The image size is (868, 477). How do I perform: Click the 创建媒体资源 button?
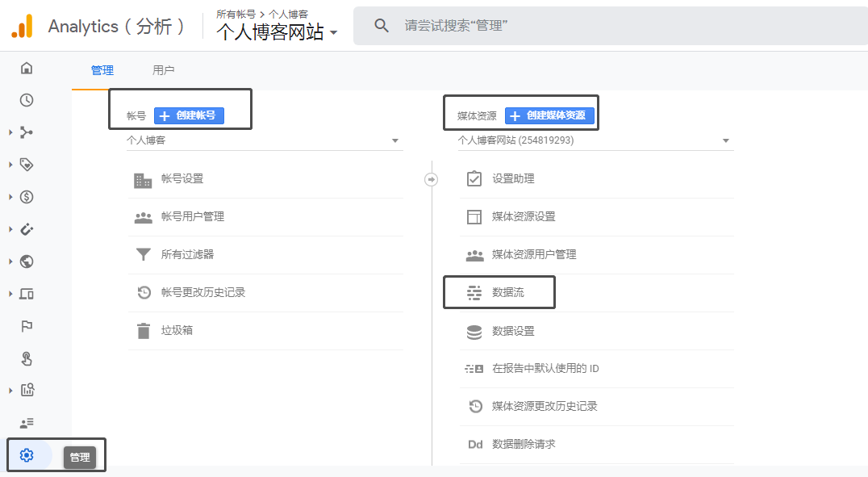pos(549,115)
